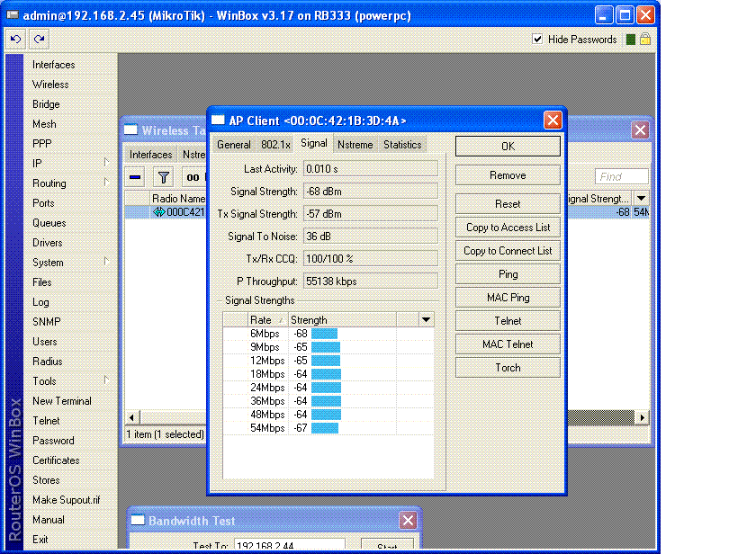The width and height of the screenshot is (756, 554).
Task: Click the Signal Strength value field
Action: (x=370, y=192)
